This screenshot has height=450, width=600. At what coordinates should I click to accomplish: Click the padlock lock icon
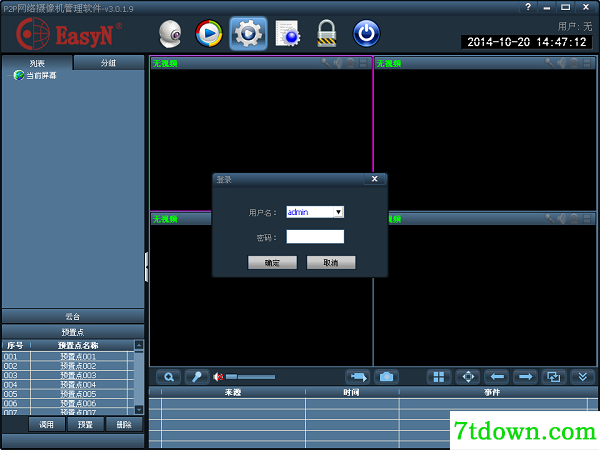click(327, 34)
